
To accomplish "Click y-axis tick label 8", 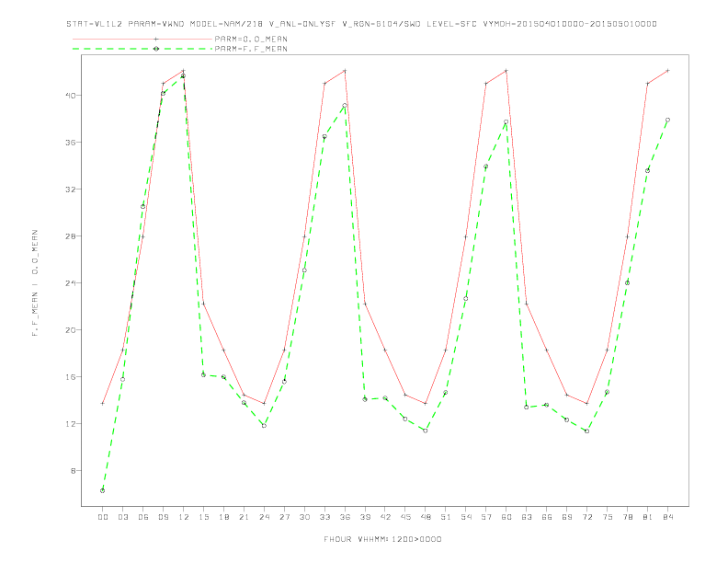I will click(x=73, y=471).
